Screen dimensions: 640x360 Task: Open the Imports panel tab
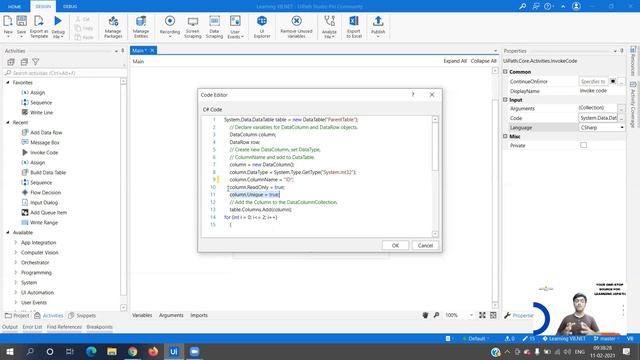click(199, 315)
